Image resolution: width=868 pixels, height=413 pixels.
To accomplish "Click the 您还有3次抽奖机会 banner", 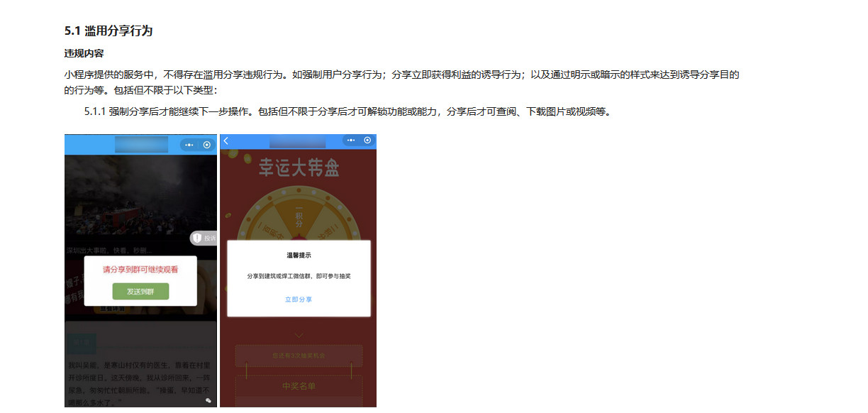I will [x=299, y=355].
